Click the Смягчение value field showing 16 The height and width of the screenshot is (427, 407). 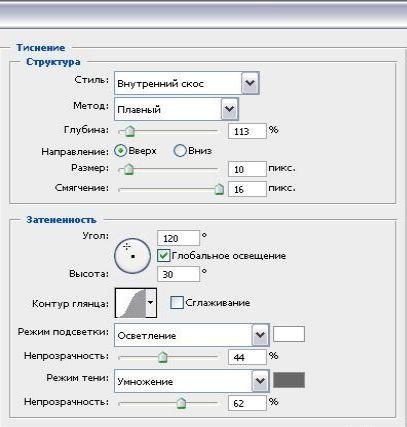coord(247,189)
